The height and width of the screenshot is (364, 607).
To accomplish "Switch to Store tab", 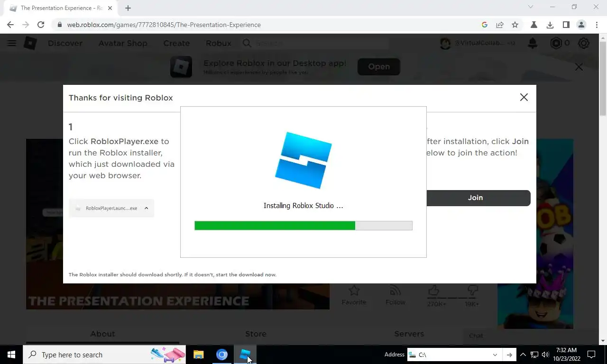I will tap(256, 334).
